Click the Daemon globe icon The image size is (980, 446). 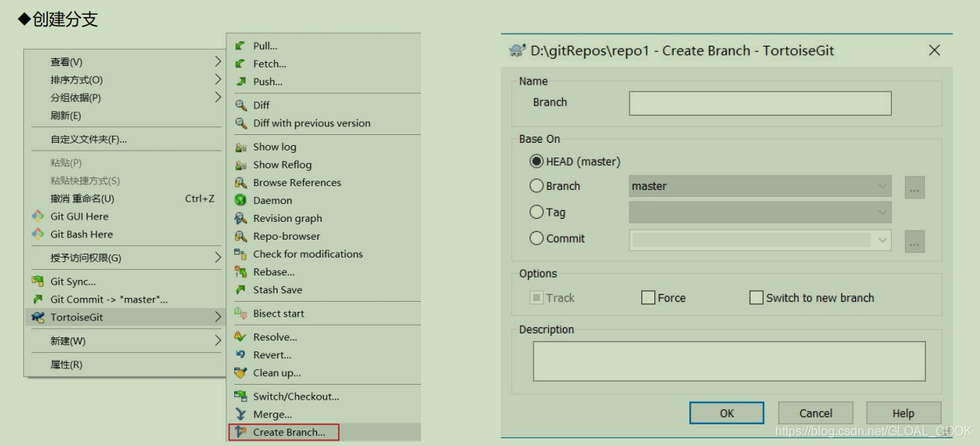[x=240, y=200]
